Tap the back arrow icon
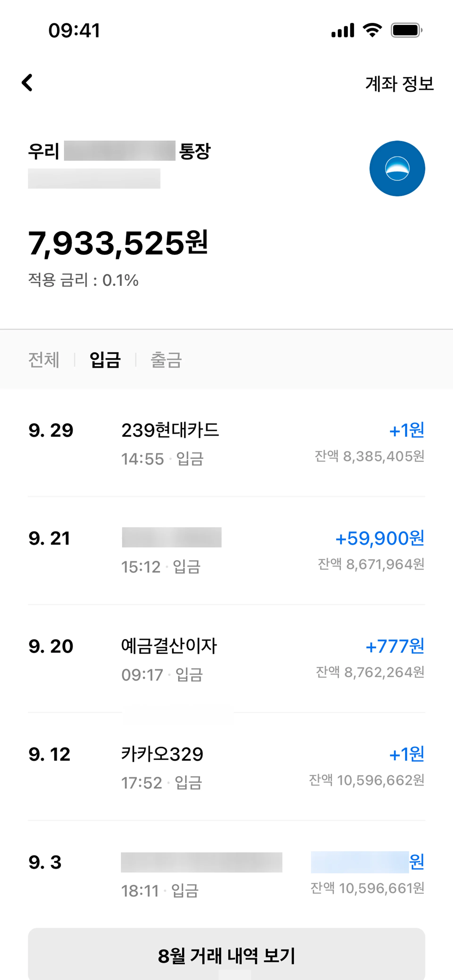The height and width of the screenshot is (980, 453). [x=27, y=83]
